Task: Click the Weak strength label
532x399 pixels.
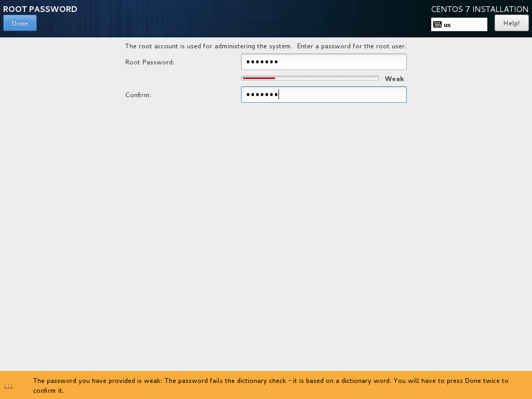Action: coord(394,78)
